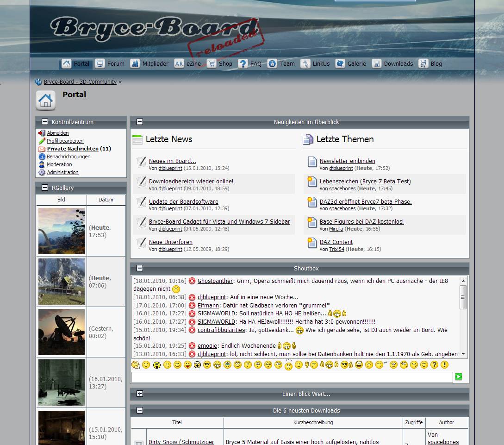
Task: Click the Downloads disk icon
Action: [377, 63]
